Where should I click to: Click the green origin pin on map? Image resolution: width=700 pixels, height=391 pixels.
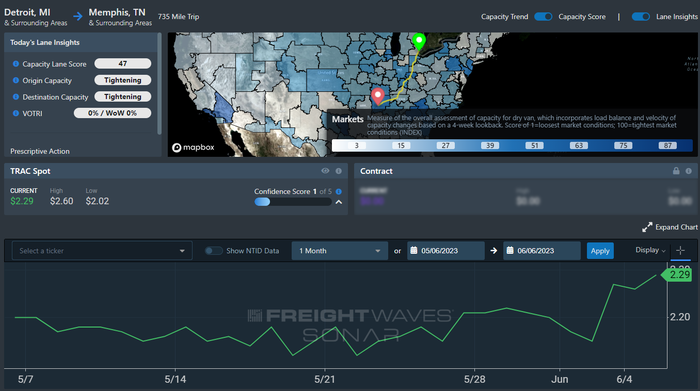pos(419,42)
